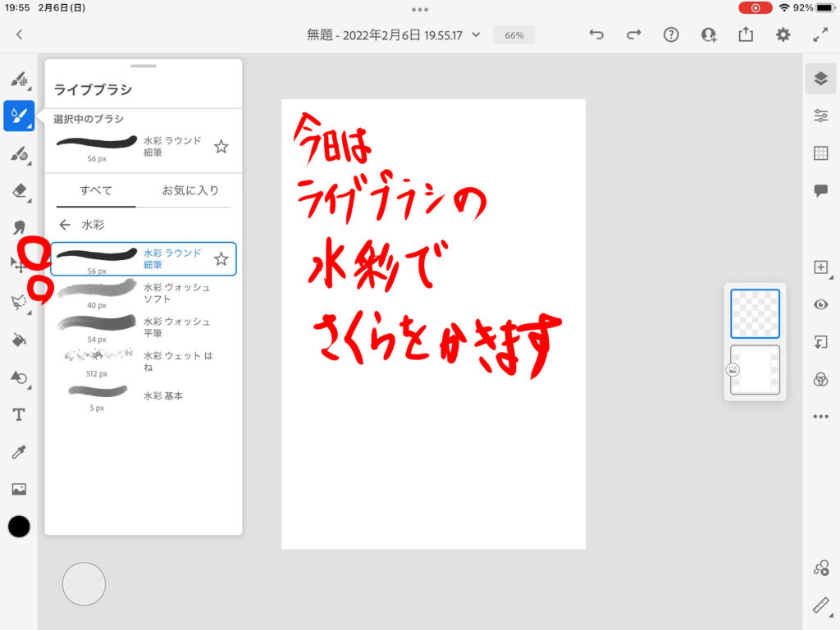Switch to the すべて tab

pos(96,190)
